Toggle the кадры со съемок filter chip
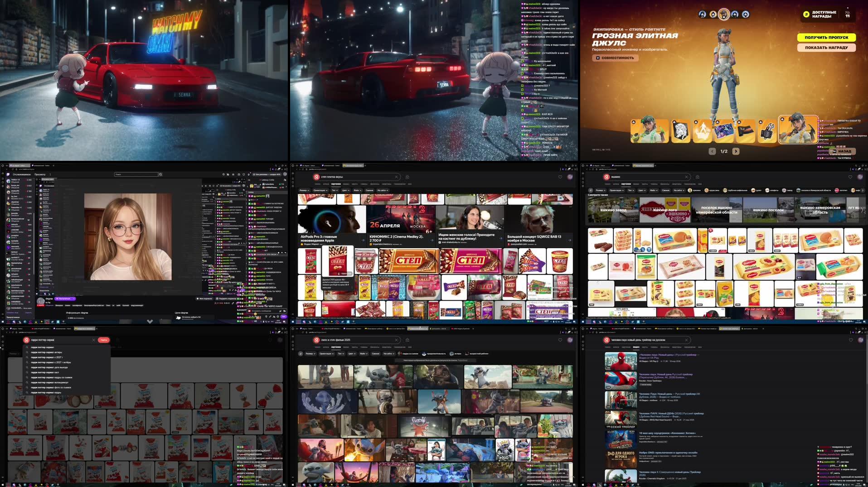 pos(409,354)
